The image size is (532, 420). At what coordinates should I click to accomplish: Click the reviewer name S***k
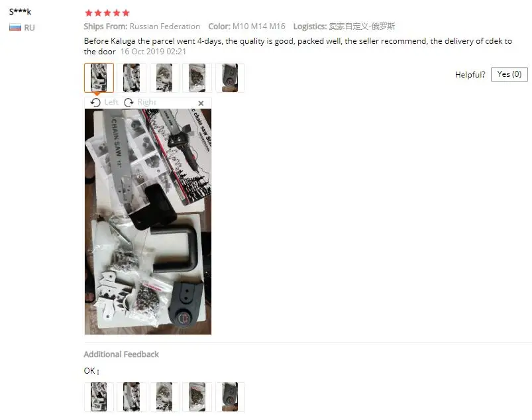(x=20, y=12)
